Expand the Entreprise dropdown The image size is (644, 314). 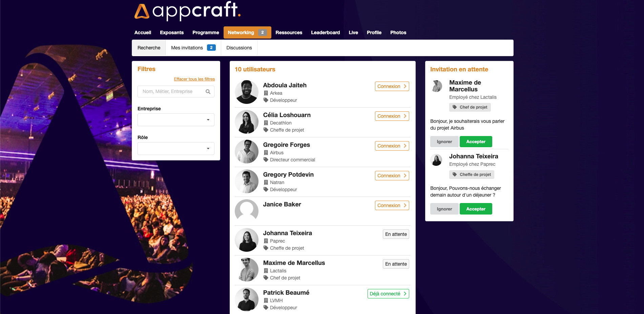tap(176, 120)
